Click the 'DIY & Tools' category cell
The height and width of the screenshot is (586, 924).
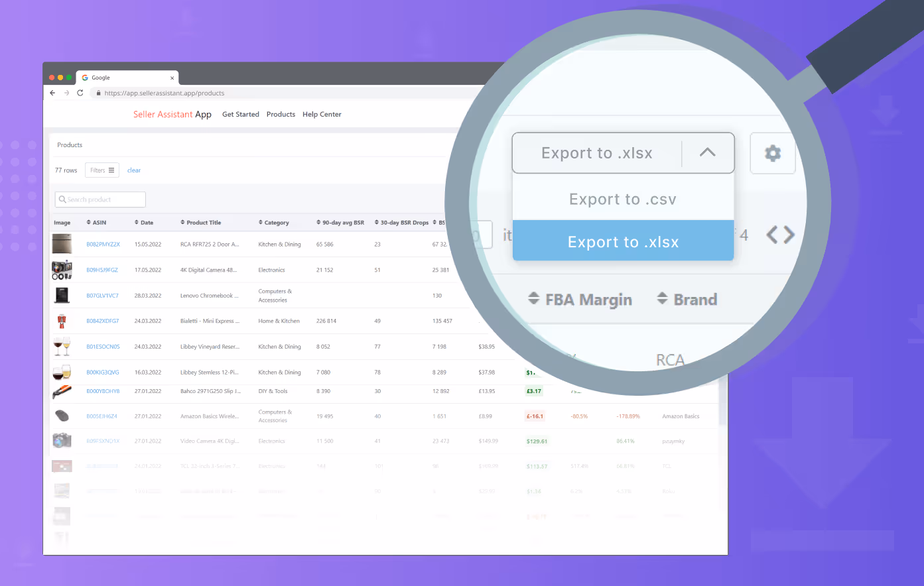pos(273,391)
